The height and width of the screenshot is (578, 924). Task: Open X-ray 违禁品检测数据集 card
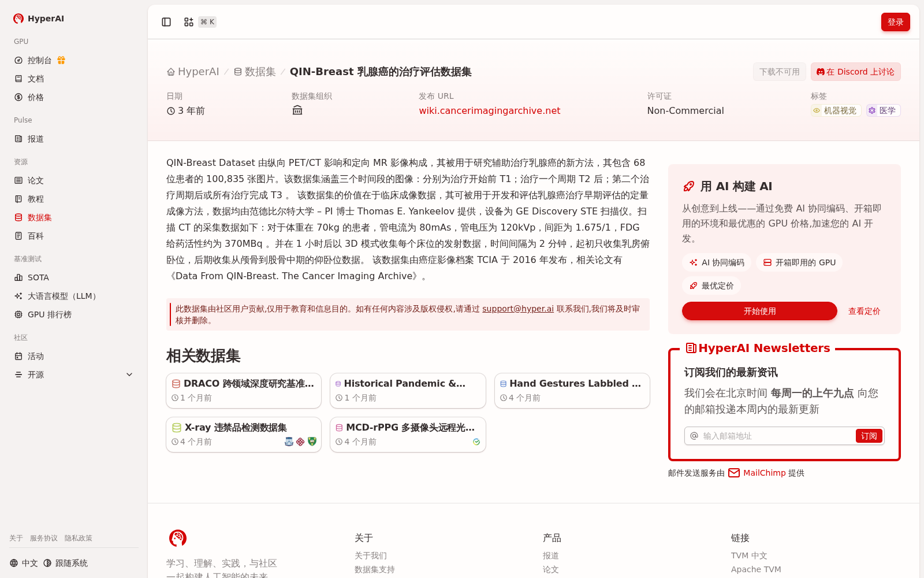tap(244, 435)
